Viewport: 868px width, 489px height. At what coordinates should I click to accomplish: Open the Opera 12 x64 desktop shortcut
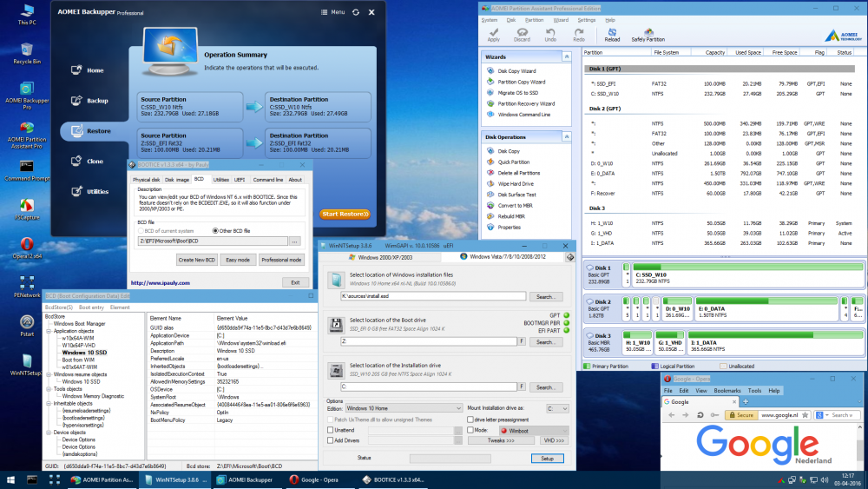click(x=27, y=248)
